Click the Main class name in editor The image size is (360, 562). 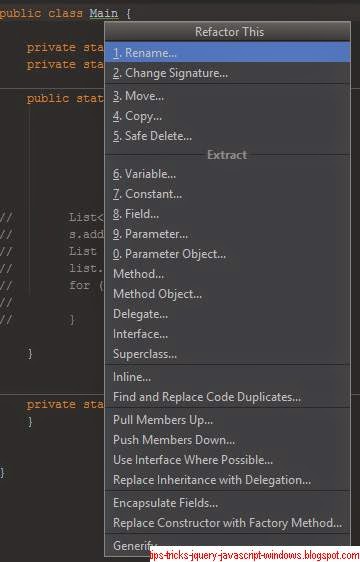tap(104, 13)
